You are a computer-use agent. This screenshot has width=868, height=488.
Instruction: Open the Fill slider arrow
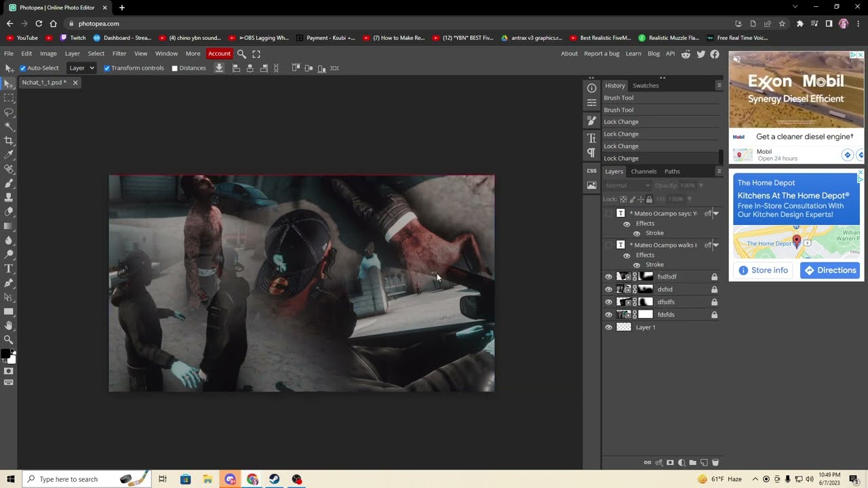pos(690,199)
